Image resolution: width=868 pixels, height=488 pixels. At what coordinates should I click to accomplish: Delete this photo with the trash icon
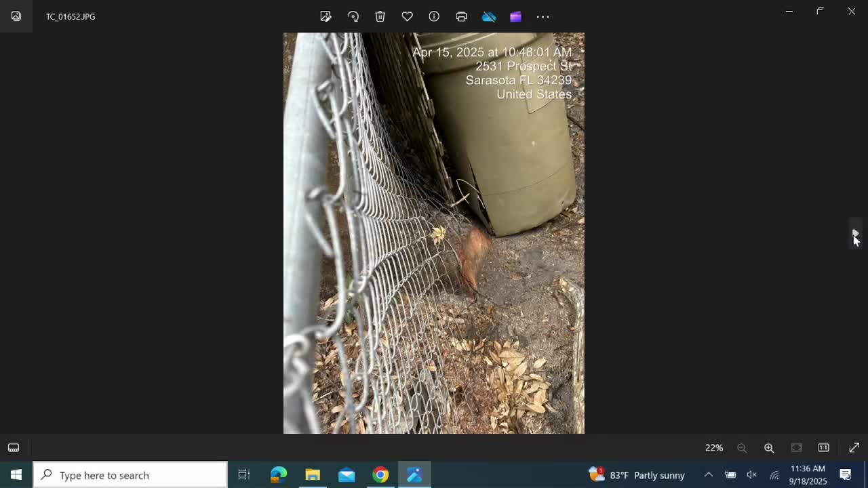point(380,16)
